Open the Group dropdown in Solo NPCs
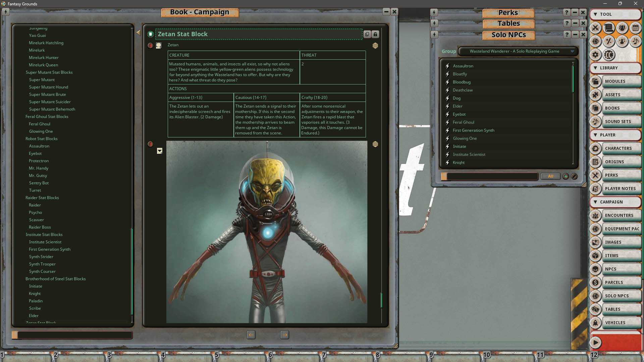The width and height of the screenshot is (644, 362). pyautogui.click(x=518, y=51)
